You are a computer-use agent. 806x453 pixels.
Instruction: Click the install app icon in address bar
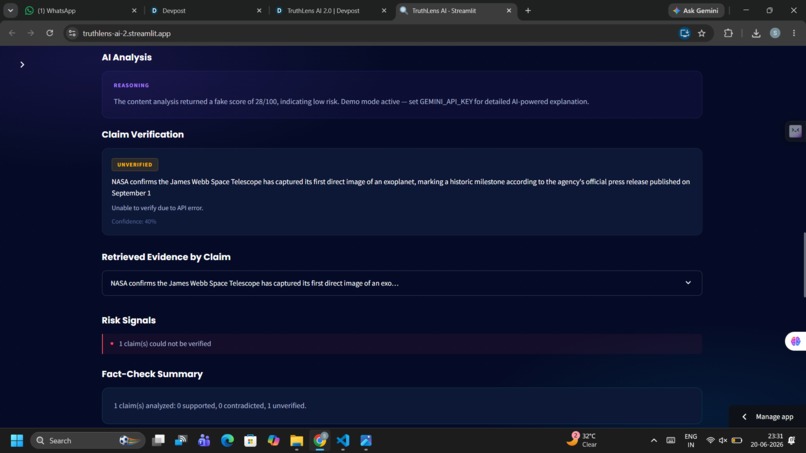click(684, 33)
